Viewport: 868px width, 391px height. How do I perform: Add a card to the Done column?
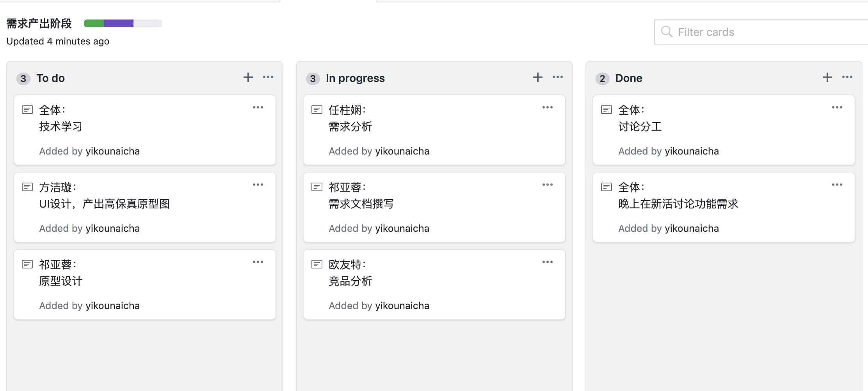pyautogui.click(x=827, y=77)
